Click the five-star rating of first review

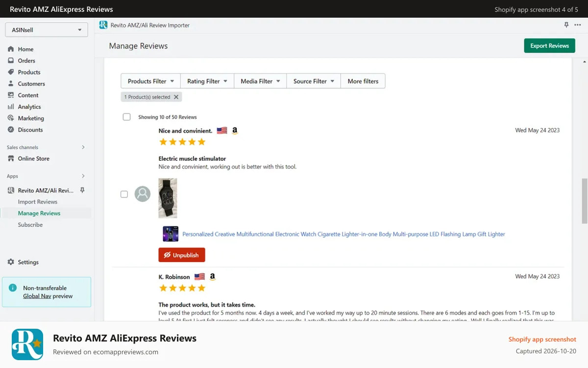[182, 142]
